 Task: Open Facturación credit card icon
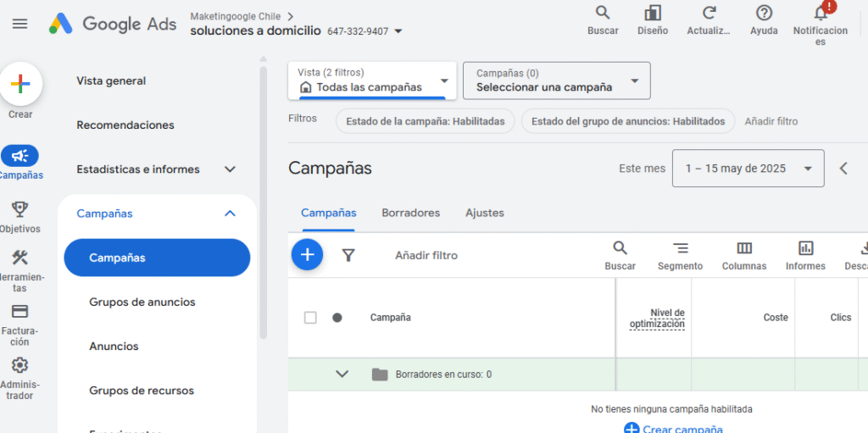(x=20, y=311)
